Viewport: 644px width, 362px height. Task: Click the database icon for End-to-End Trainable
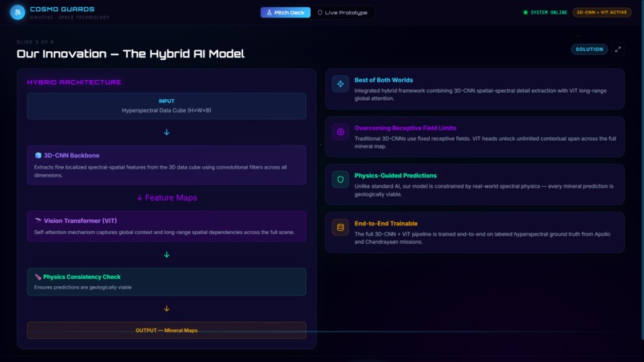340,227
